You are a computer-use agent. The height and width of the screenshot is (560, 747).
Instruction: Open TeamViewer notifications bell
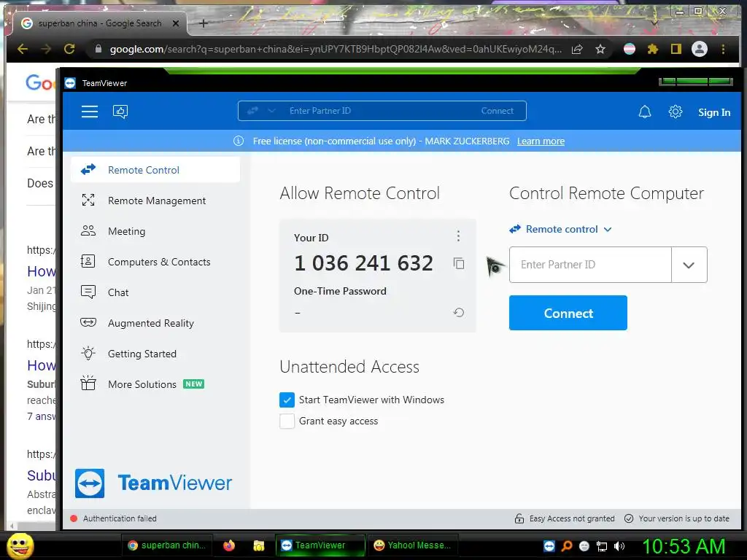pyautogui.click(x=645, y=112)
